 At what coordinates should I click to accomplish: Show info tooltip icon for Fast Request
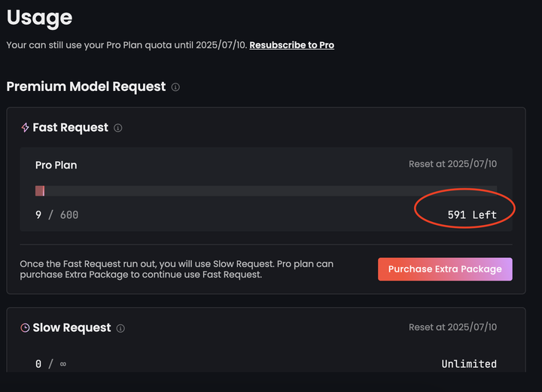118,128
